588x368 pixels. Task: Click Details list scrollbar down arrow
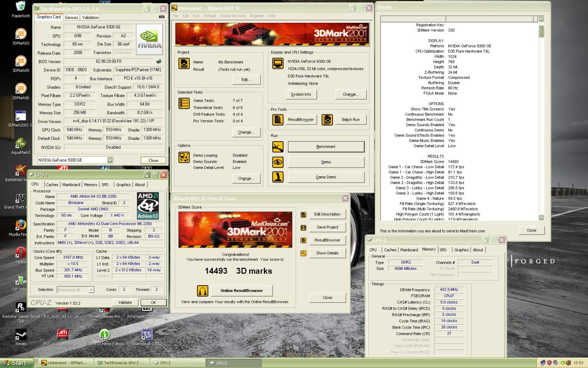(x=541, y=217)
